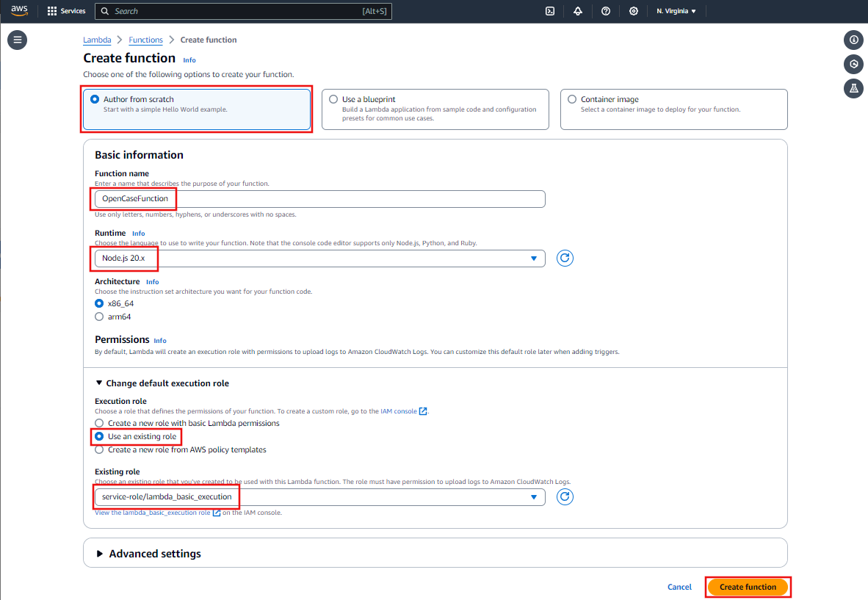
Task: Collapse the Change default execution role section
Action: pyautogui.click(x=162, y=383)
